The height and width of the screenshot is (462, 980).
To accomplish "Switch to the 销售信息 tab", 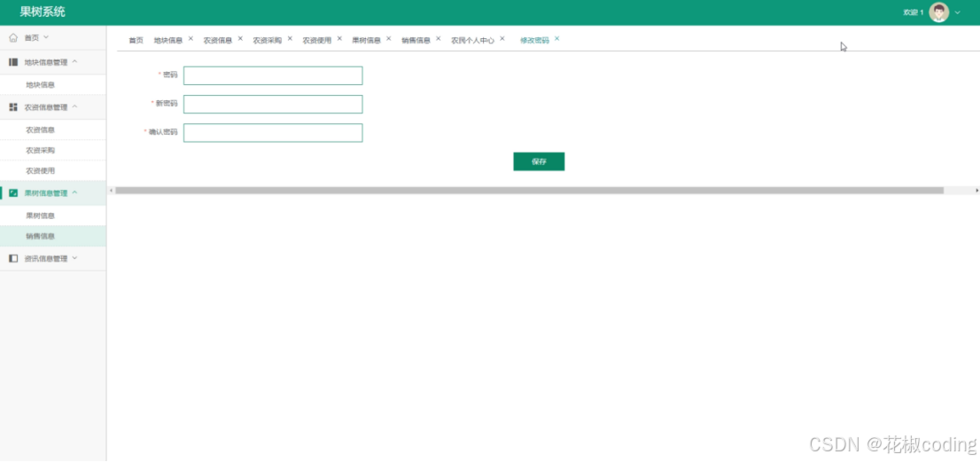I will pyautogui.click(x=416, y=40).
